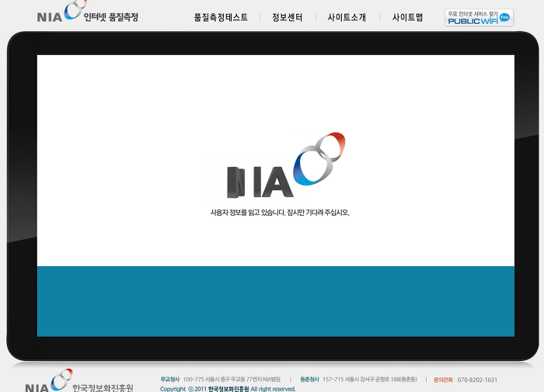Click the footer NIA 한국정보화진흥원 logo

(79, 380)
